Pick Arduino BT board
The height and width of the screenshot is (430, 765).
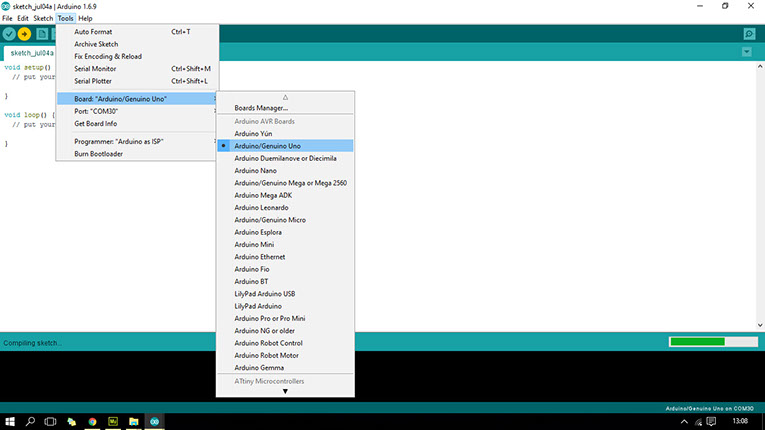pyautogui.click(x=285, y=282)
